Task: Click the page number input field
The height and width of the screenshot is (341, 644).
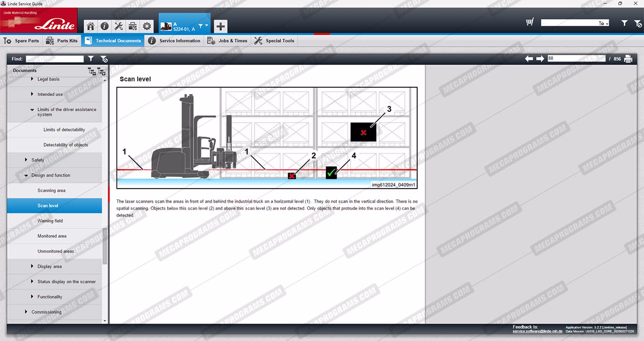Action: click(x=576, y=59)
